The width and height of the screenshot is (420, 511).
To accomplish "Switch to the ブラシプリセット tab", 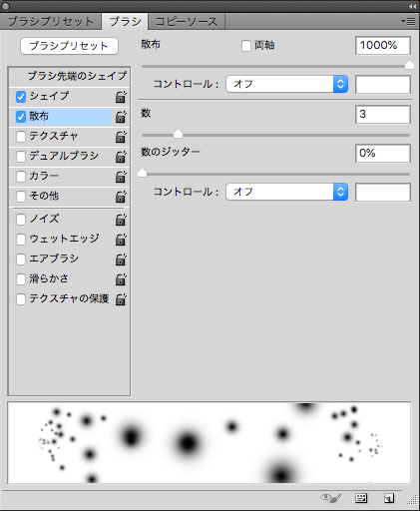I will (x=51, y=22).
